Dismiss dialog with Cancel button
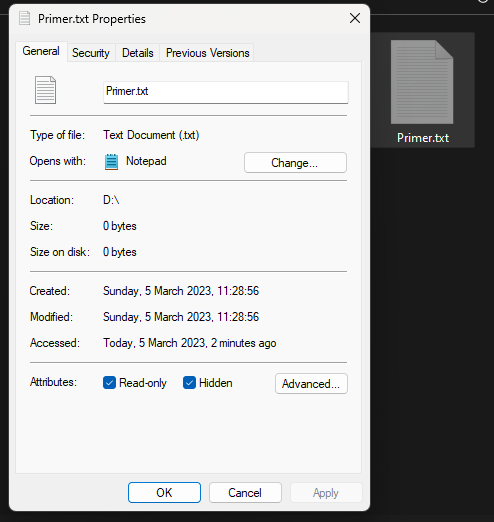The image size is (494, 522). tap(245, 492)
